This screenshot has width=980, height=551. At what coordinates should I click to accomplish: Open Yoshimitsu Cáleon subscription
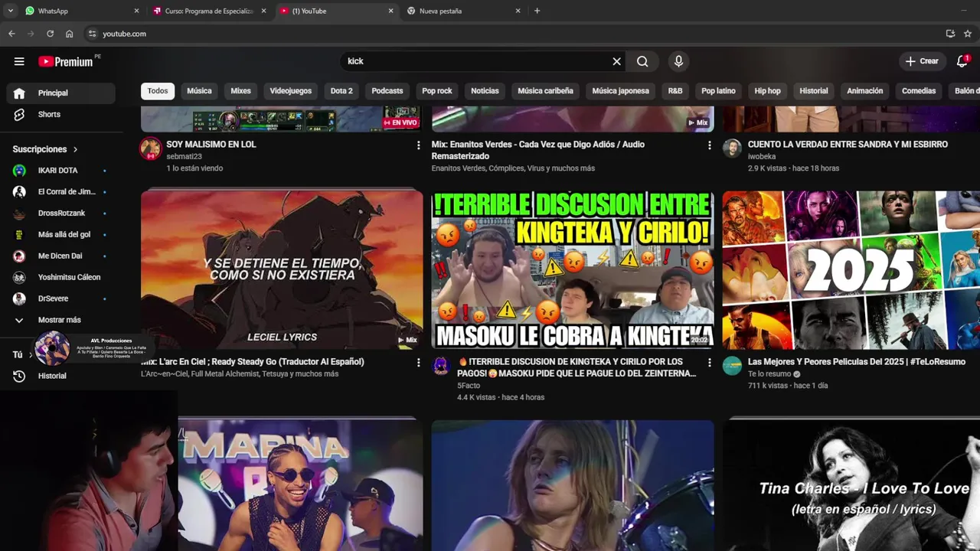click(x=60, y=277)
